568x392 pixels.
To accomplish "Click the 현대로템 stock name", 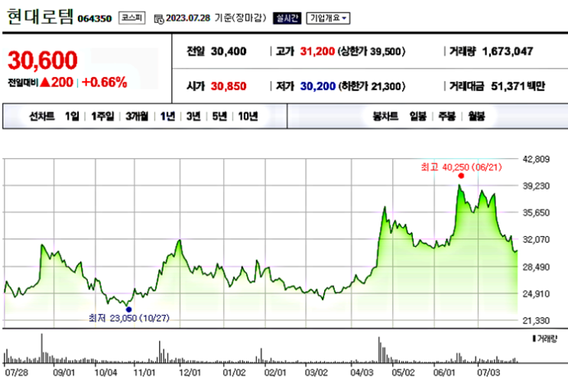I will (41, 16).
